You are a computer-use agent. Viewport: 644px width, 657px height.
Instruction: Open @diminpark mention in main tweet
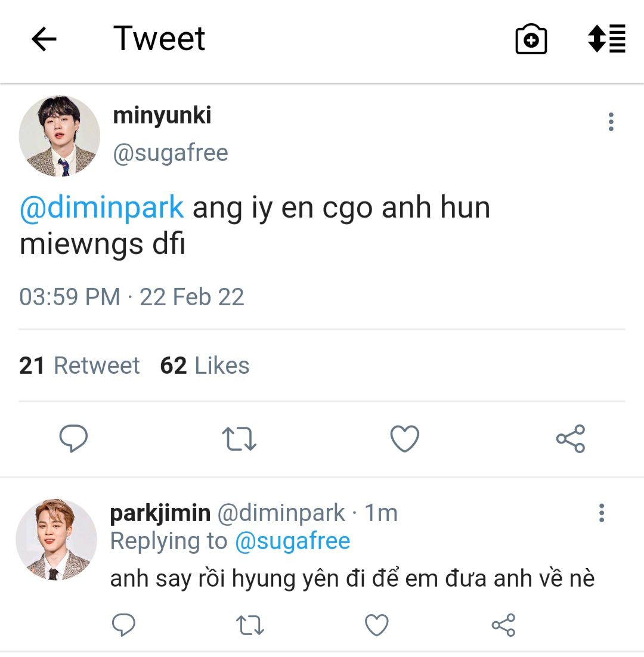click(101, 207)
